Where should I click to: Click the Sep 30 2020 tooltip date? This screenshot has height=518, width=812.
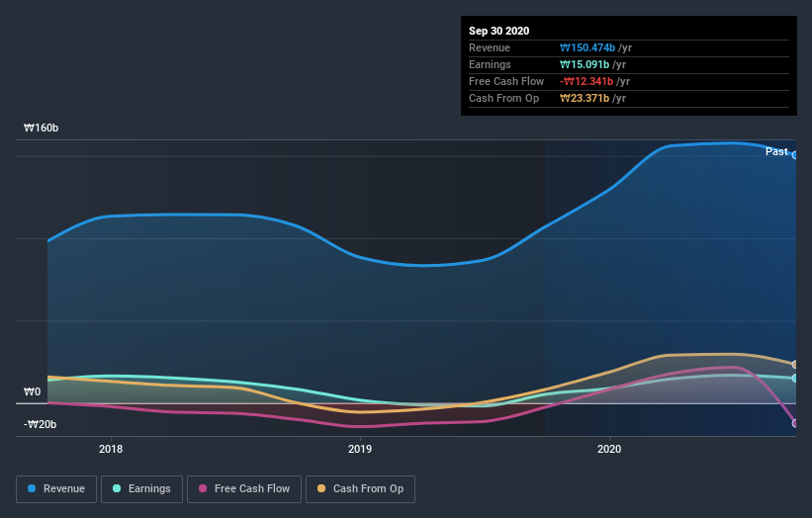pos(498,31)
